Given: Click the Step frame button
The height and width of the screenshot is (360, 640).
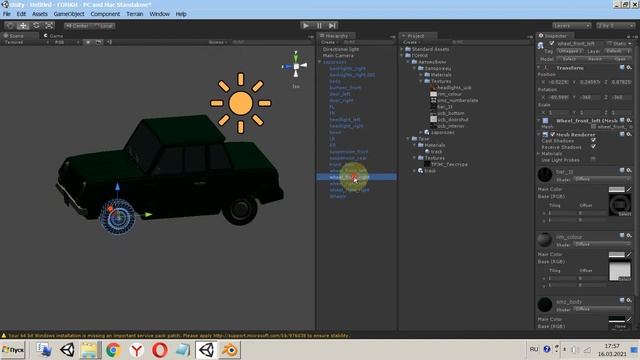Looking at the screenshot, I should (332, 26).
